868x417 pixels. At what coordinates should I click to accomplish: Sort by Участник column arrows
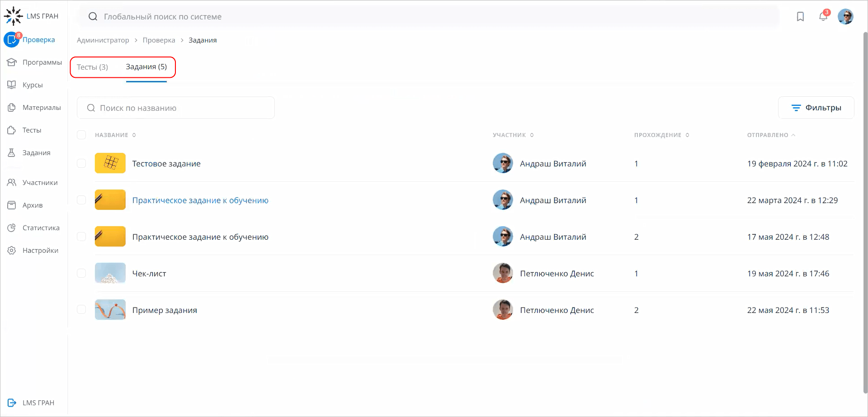click(532, 135)
